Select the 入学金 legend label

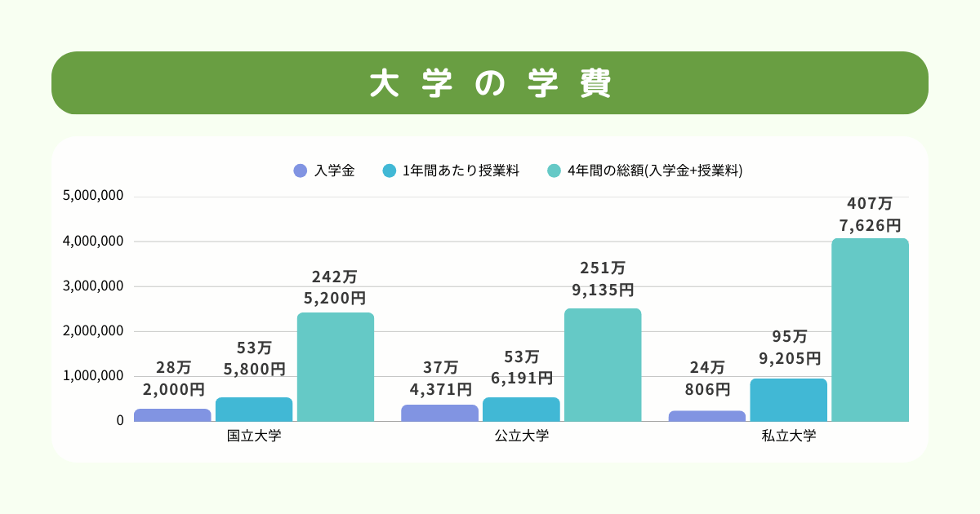(x=335, y=171)
